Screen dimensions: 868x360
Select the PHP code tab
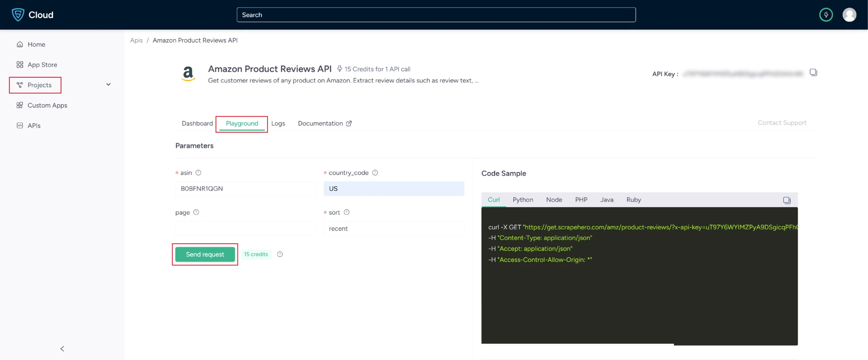point(581,200)
